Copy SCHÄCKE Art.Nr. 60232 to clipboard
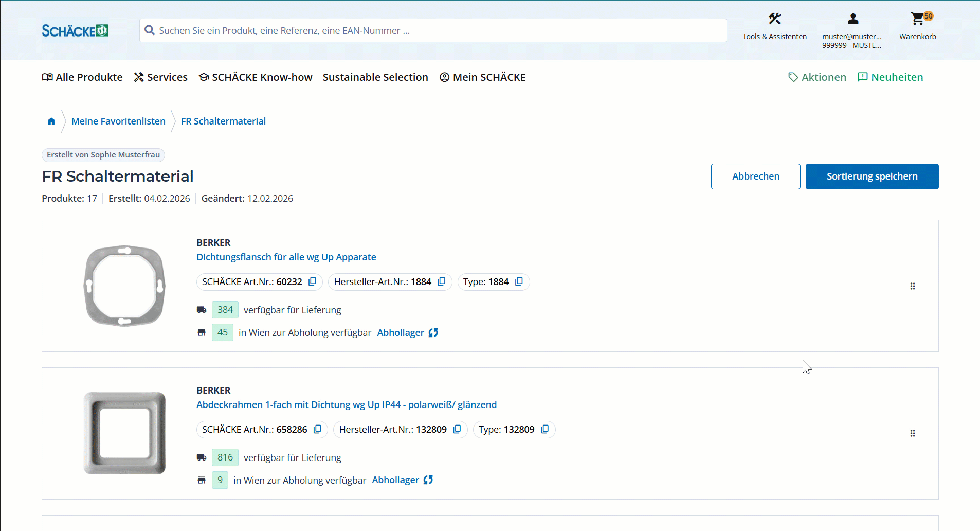 [x=312, y=282]
